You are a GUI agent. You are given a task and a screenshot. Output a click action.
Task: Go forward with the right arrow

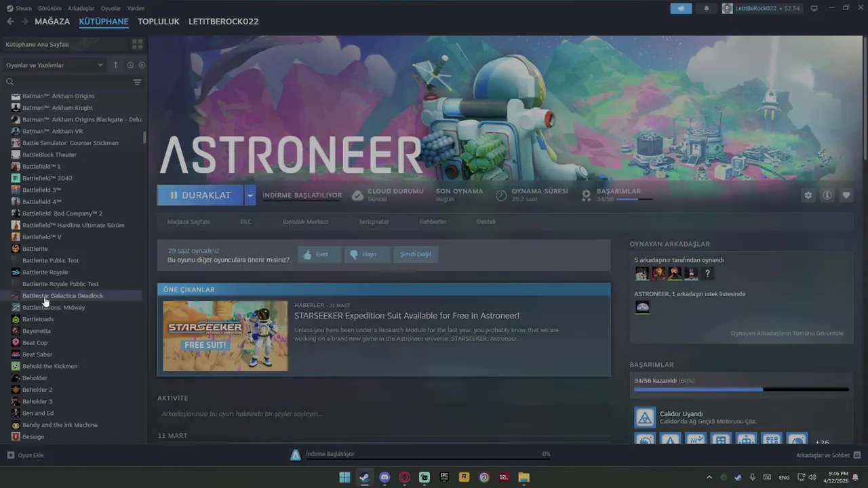click(25, 21)
